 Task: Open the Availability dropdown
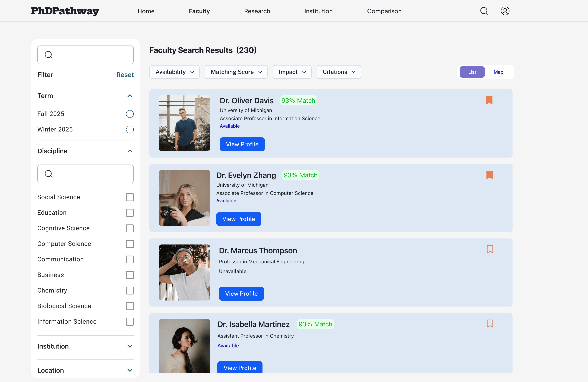(x=174, y=72)
